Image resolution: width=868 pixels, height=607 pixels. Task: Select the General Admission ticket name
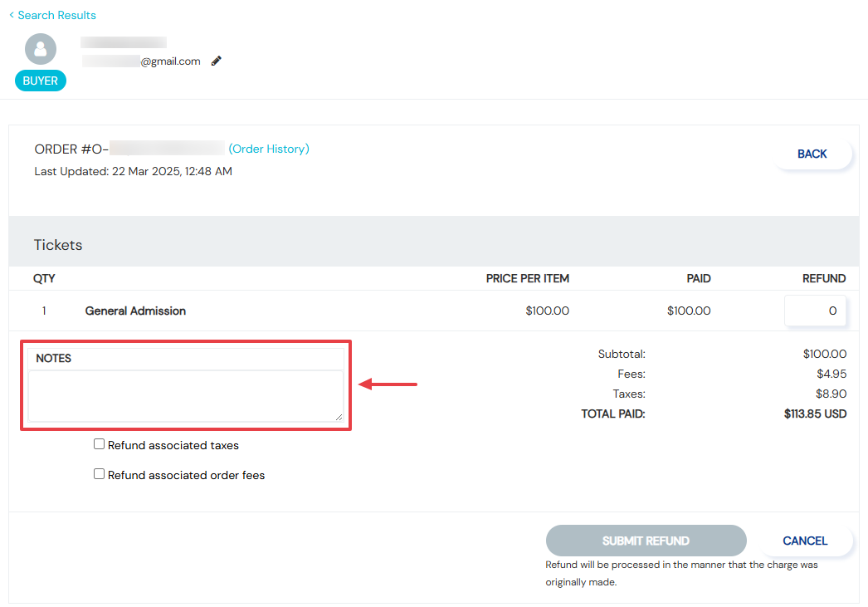[x=135, y=311]
